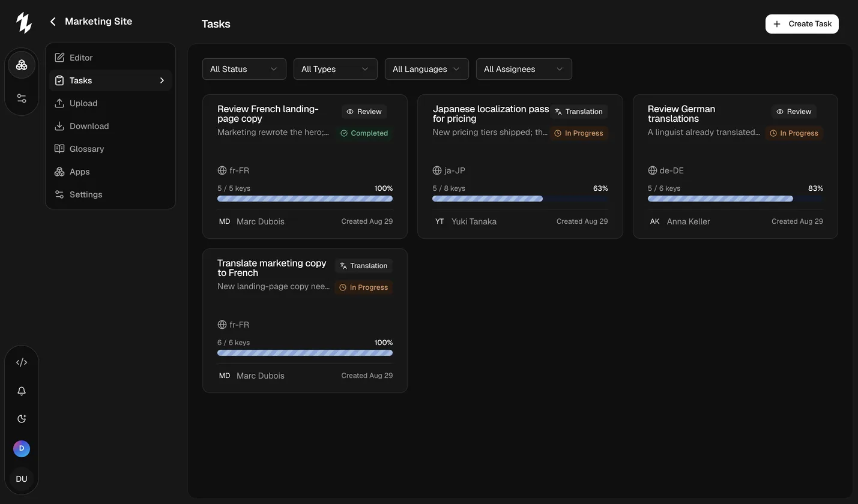Click "5 / 8 keys" text
Screen dimensions: 858x504
click(449, 188)
